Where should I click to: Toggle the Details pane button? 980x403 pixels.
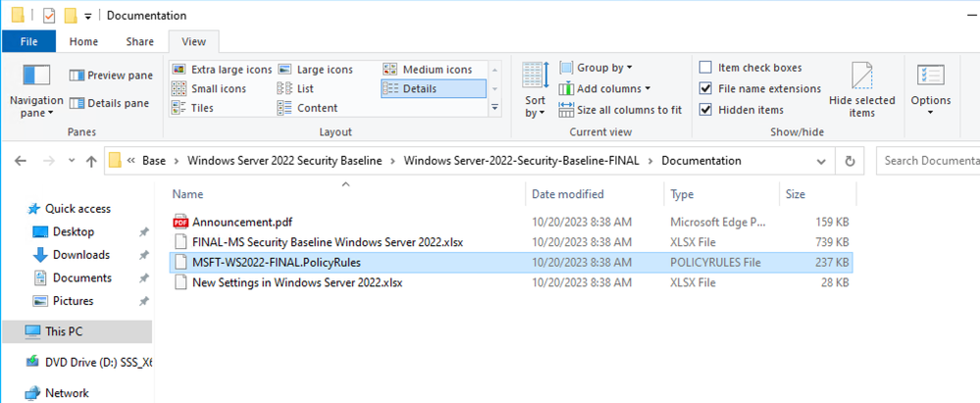click(x=109, y=103)
